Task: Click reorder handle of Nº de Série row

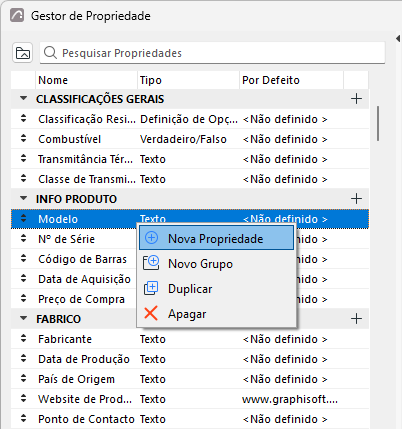Action: [23, 238]
